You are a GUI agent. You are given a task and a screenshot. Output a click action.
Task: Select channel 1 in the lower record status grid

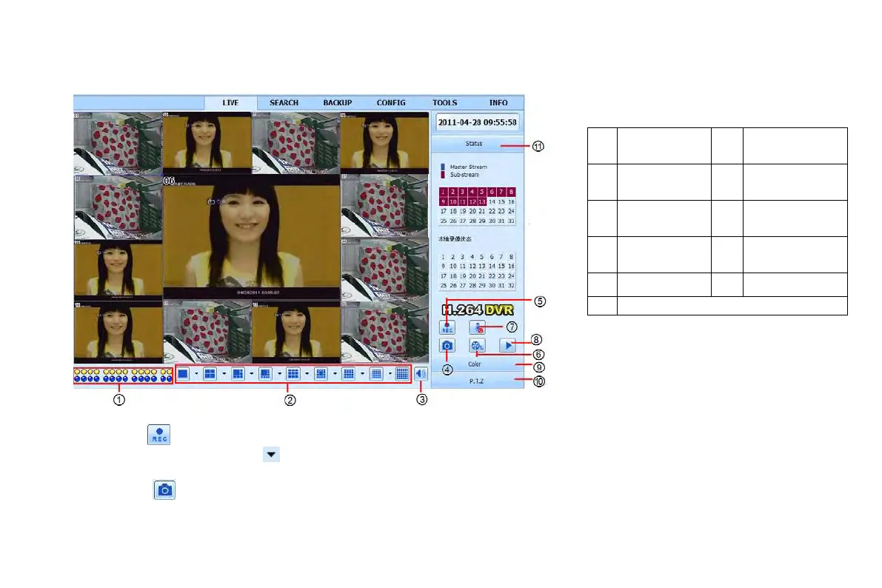pyautogui.click(x=444, y=257)
